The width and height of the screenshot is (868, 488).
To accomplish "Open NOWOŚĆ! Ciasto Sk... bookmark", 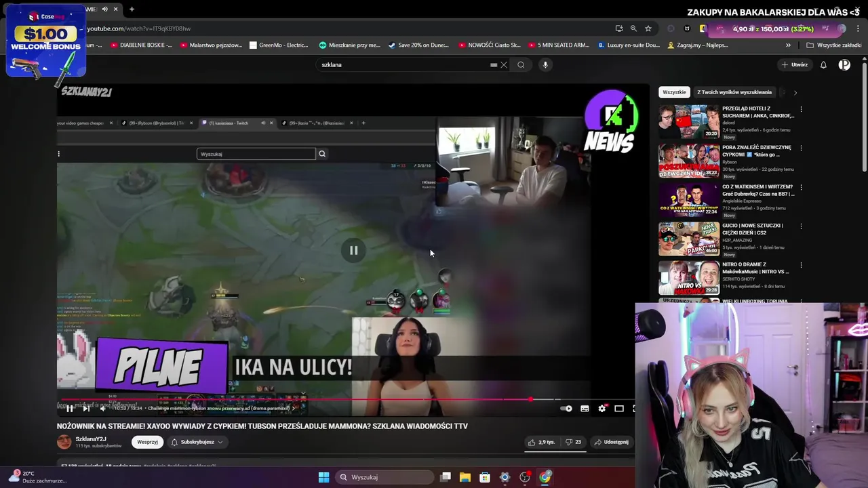I will tap(490, 45).
